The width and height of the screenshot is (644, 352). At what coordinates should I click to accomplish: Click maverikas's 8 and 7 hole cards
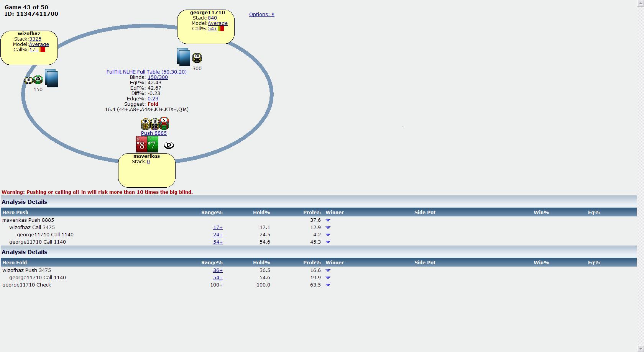[147, 144]
